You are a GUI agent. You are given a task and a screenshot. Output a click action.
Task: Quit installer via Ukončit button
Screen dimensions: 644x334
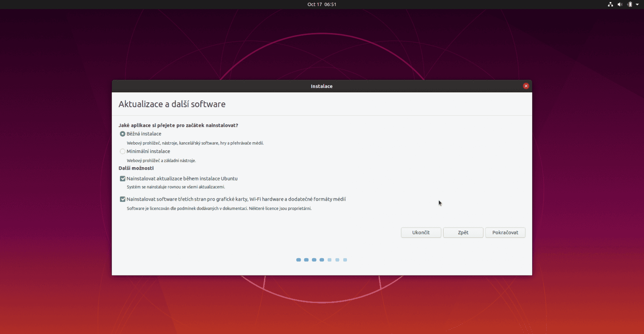point(421,232)
